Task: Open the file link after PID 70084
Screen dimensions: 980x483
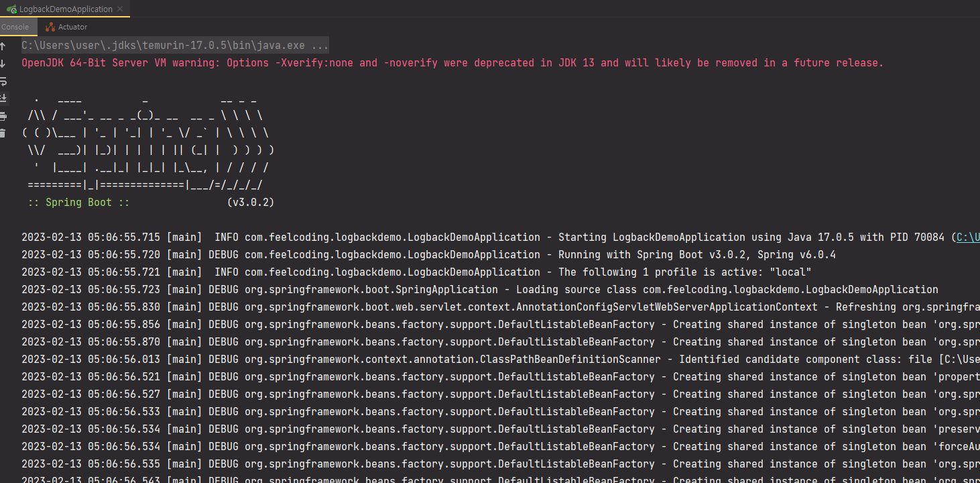Action: point(968,237)
